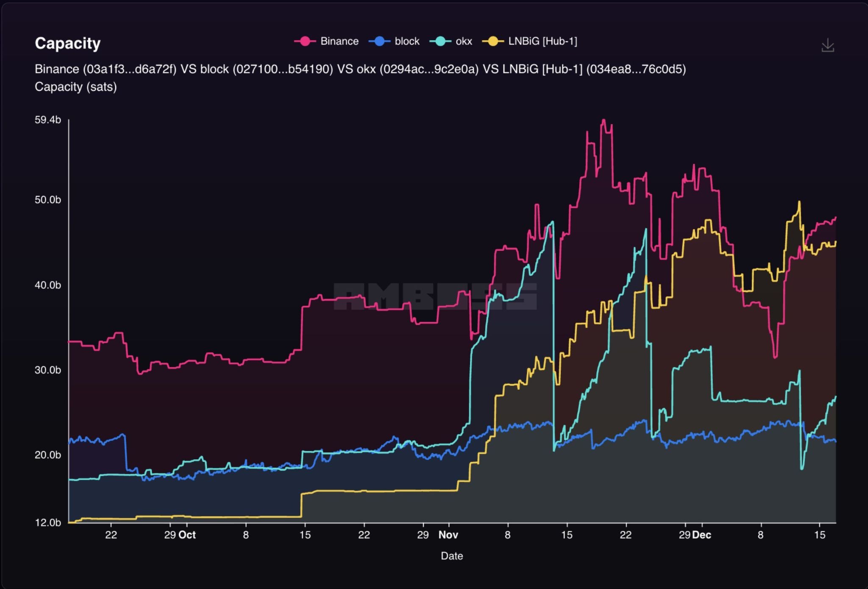Click the 59.4b value on the y-axis
The image size is (868, 589).
point(47,120)
